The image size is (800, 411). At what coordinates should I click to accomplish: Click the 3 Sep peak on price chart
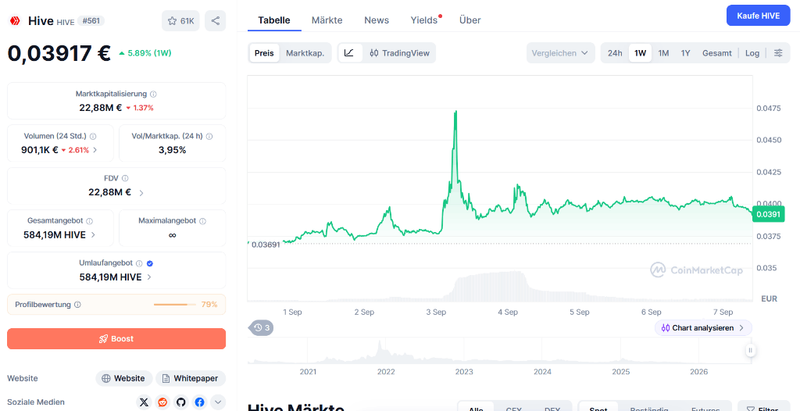(x=455, y=112)
